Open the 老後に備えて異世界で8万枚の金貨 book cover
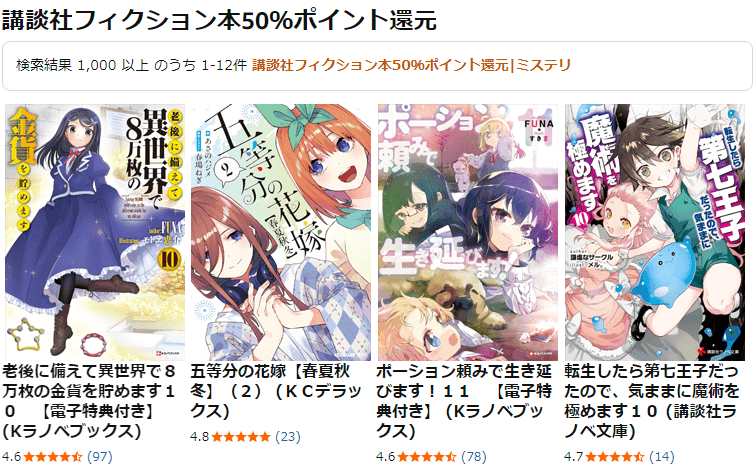The image size is (756, 469). pyautogui.click(x=95, y=232)
